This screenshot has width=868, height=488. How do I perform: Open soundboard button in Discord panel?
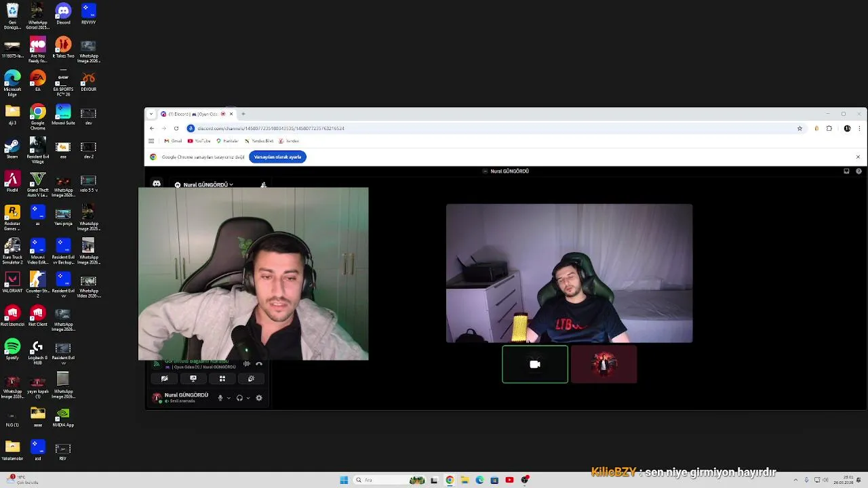point(251,379)
